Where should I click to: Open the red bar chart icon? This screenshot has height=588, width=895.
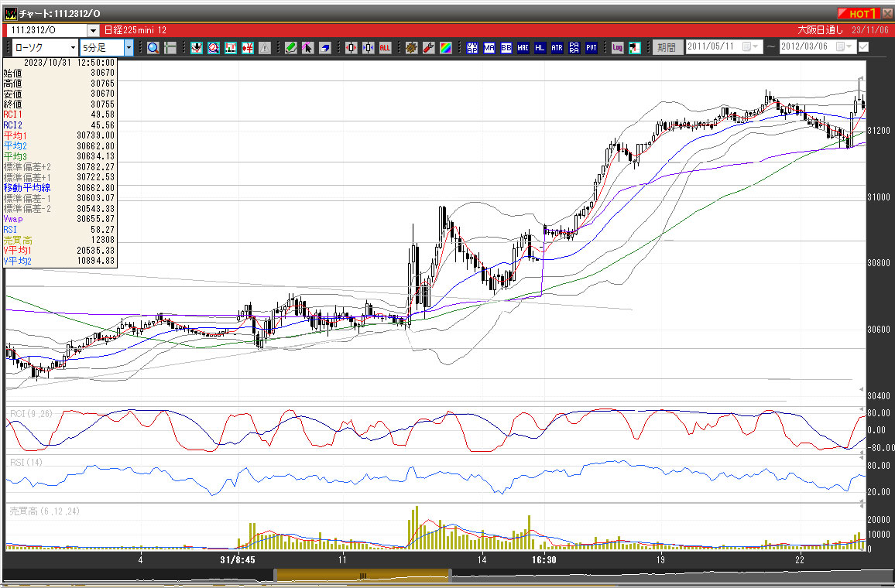tap(231, 48)
